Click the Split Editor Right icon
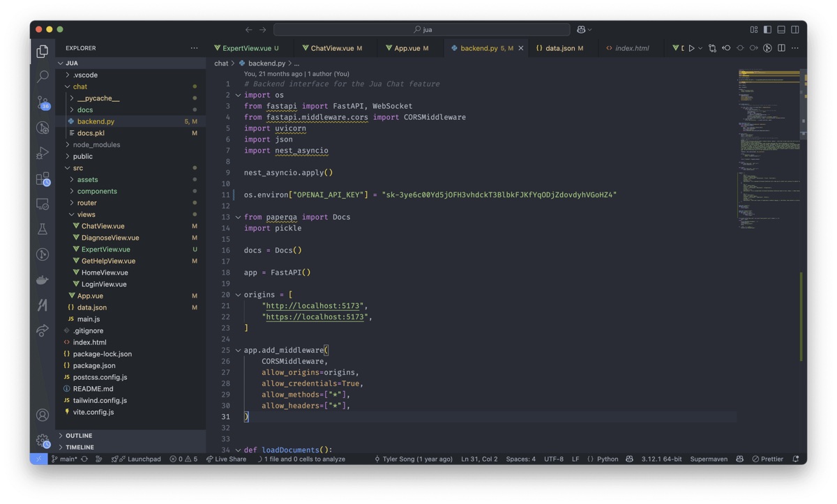 781,48
